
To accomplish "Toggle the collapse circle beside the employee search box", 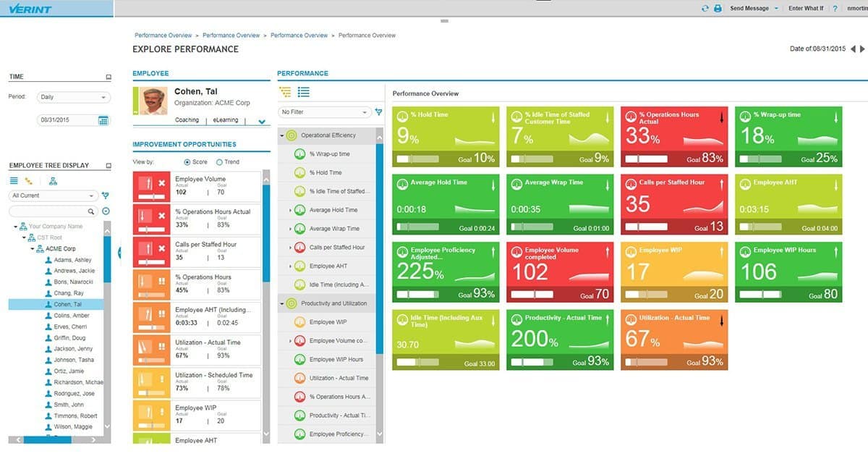I will tap(106, 211).
